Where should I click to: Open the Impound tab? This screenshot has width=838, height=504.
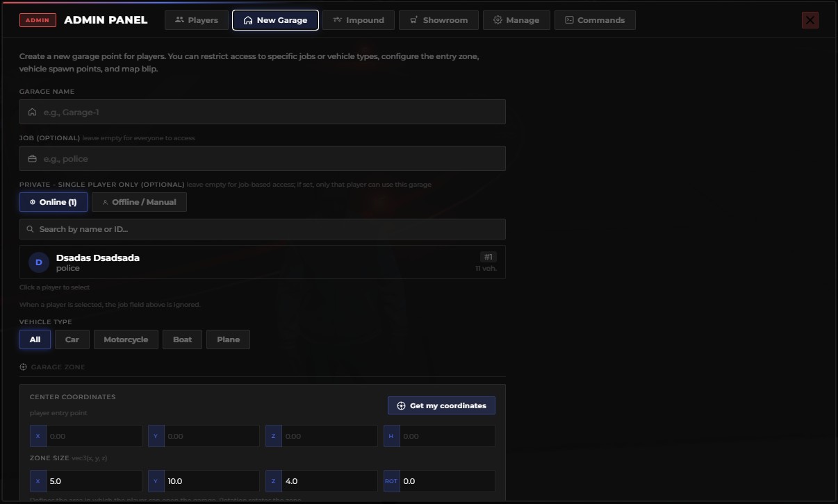click(x=359, y=20)
